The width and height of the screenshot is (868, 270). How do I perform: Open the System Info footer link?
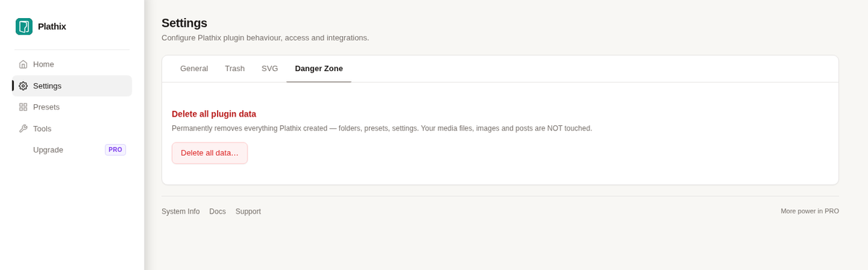[x=180, y=211]
